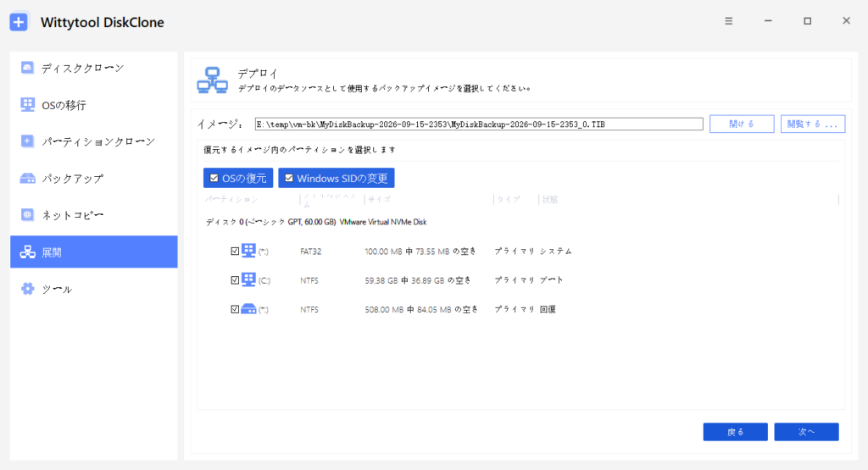Click the サイズ column header
The height and width of the screenshot is (470, 868).
point(379,200)
